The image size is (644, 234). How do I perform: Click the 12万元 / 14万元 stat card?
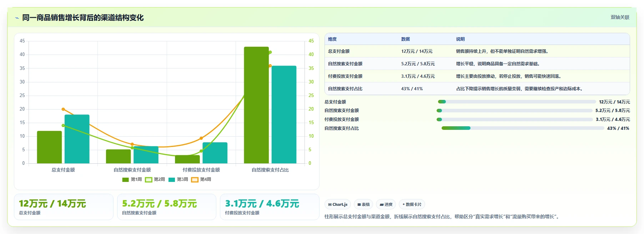64,207
